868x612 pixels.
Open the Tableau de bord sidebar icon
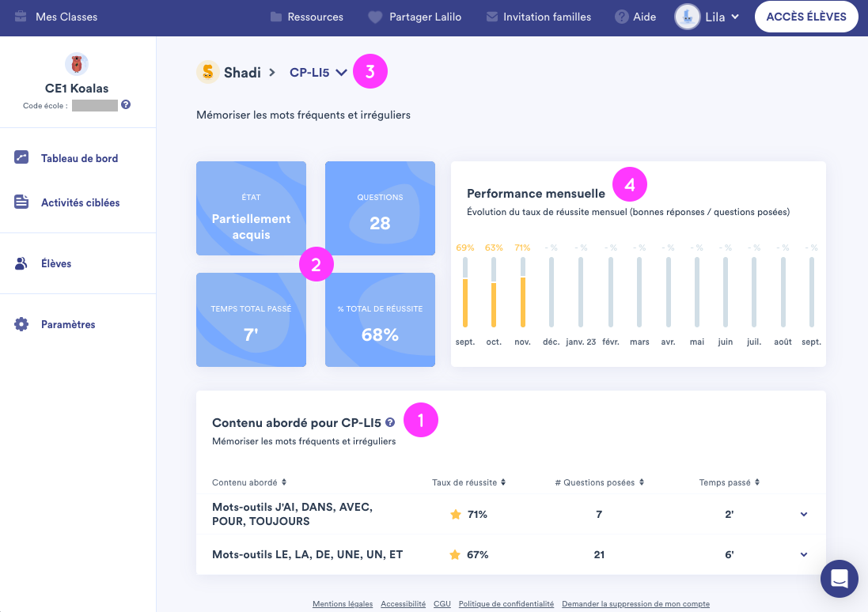tap(21, 157)
